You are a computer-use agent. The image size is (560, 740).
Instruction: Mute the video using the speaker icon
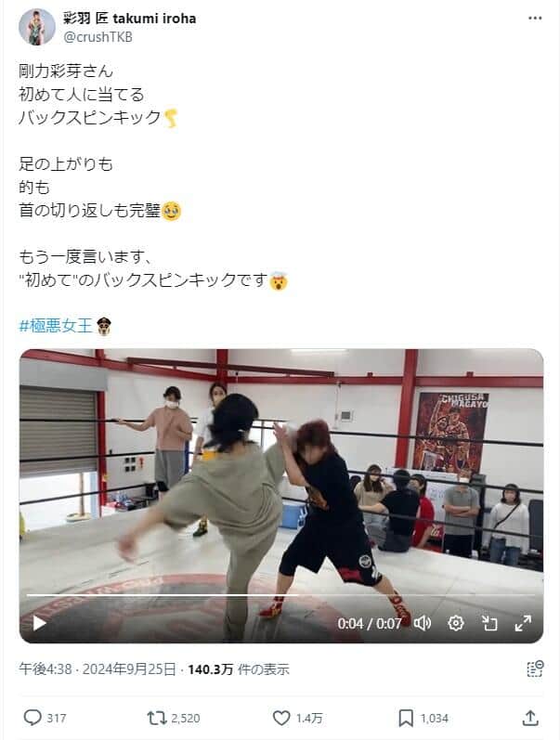(423, 623)
